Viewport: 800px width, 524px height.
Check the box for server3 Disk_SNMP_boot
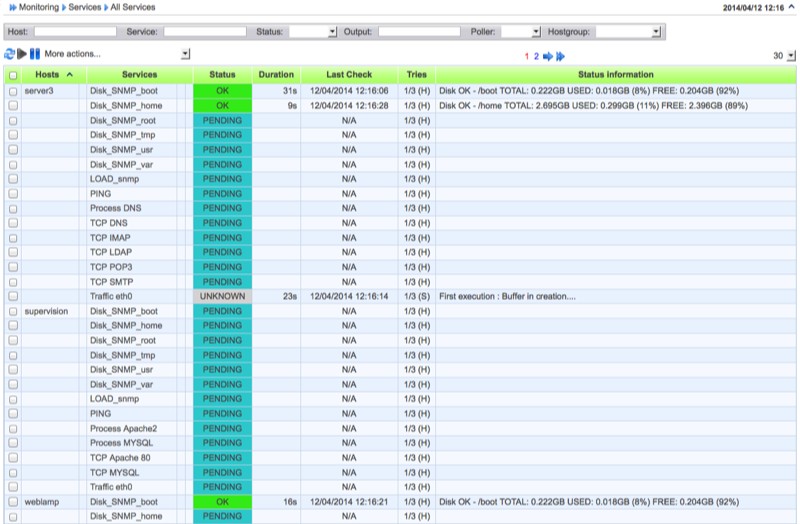coord(13,90)
